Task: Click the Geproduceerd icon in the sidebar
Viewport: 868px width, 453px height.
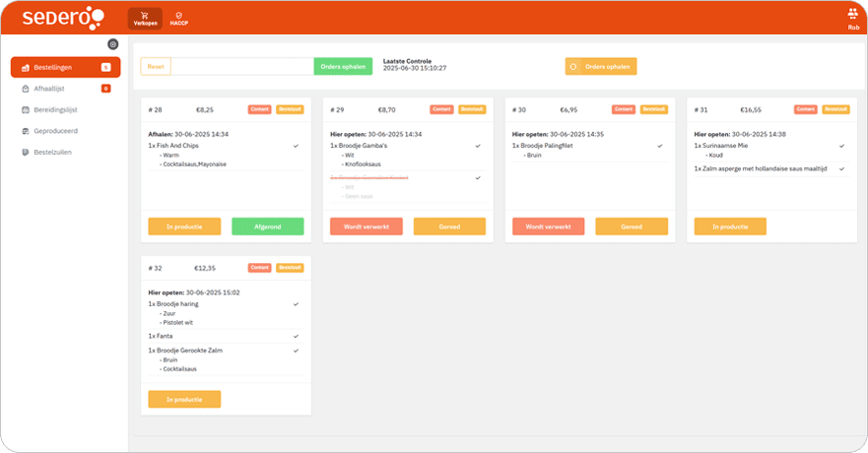Action: 26,131
